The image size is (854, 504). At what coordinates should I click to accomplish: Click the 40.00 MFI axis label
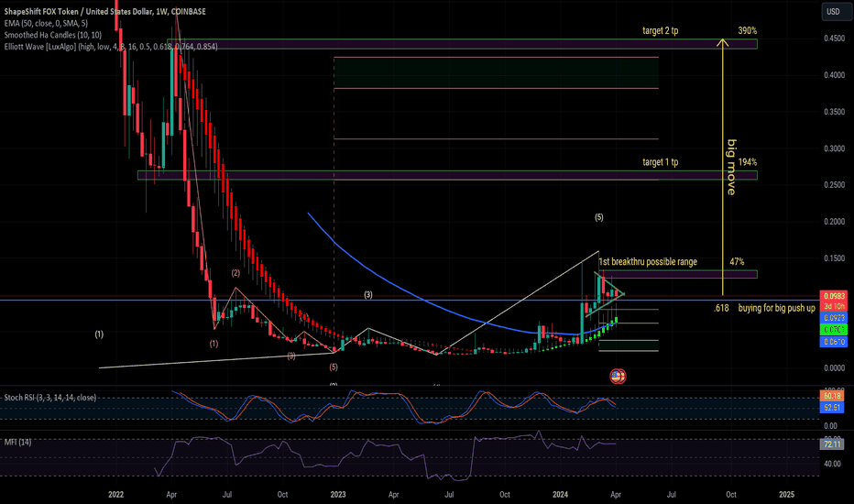(831, 465)
